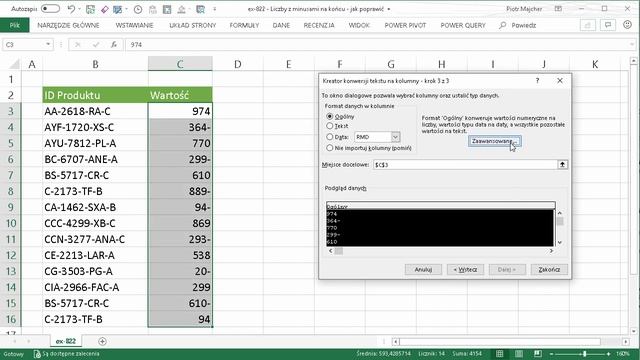640x360 pixels.
Task: Open the RMD date format dropdown
Action: point(395,137)
